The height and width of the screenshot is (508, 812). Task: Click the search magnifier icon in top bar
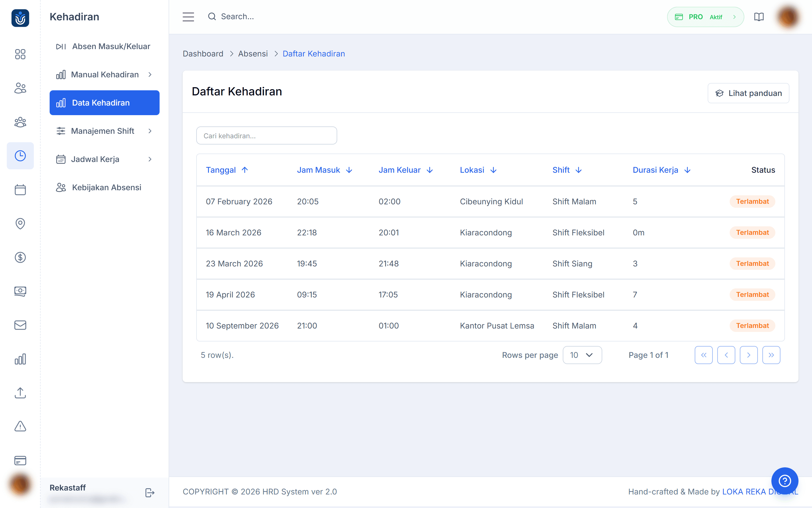212,16
